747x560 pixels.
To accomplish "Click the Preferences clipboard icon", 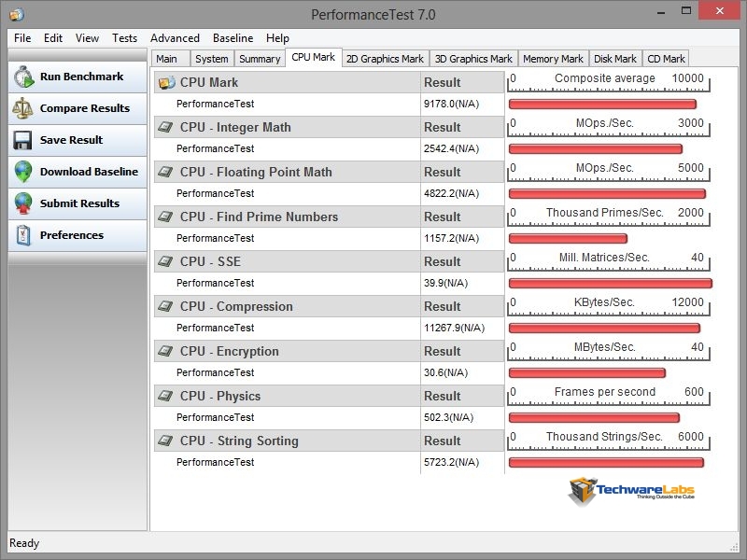I will click(22, 235).
